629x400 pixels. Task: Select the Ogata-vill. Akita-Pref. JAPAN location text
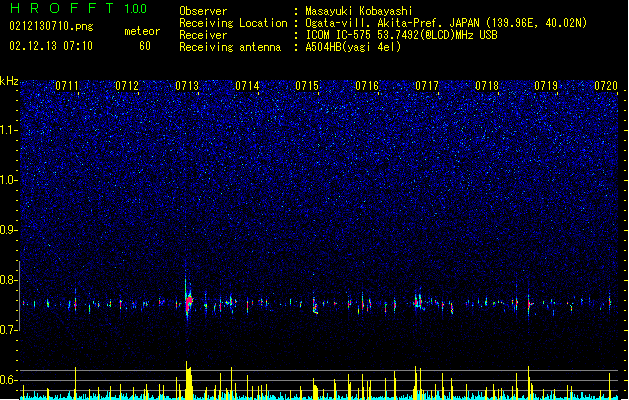446,23
